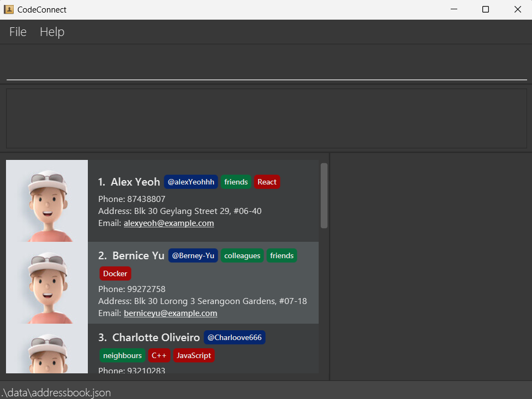
Task: Click Alex Yeoh's friends tag
Action: point(236,182)
